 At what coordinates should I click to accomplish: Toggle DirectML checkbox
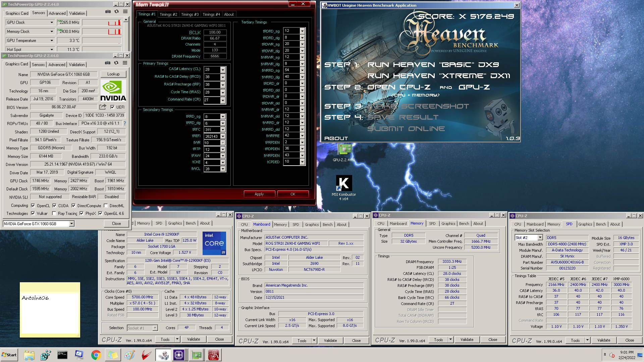(106, 206)
